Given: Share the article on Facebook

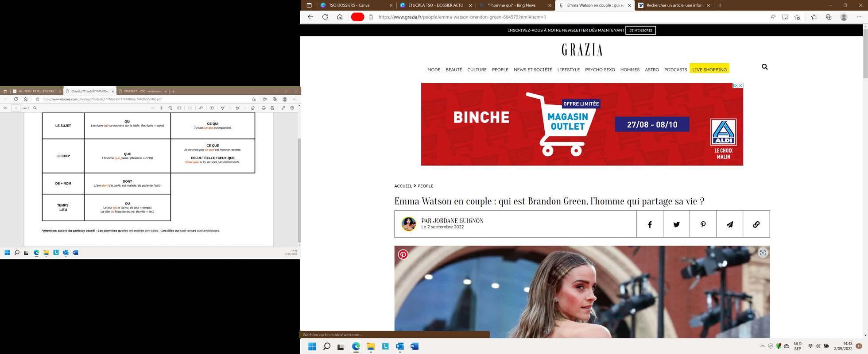Looking at the screenshot, I should 650,224.
